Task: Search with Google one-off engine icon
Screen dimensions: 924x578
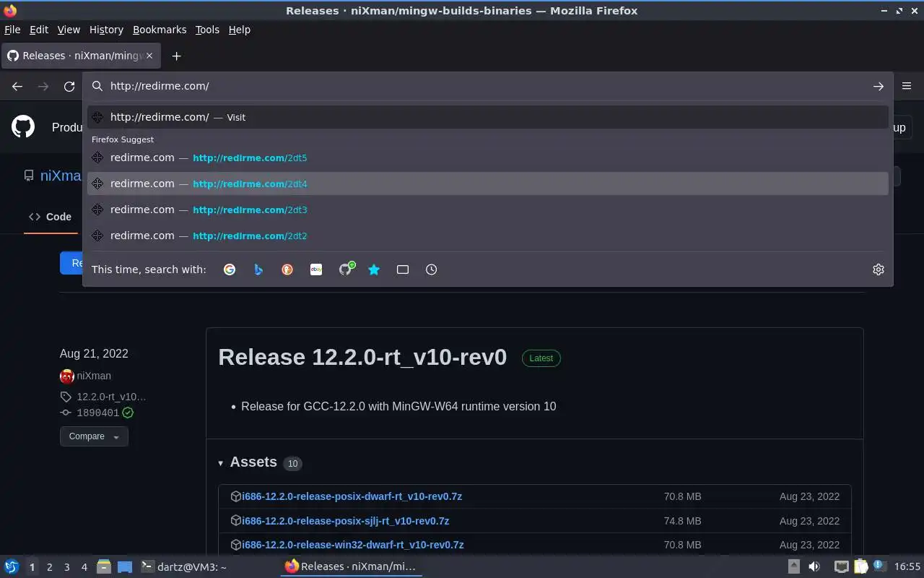Action: (x=230, y=269)
